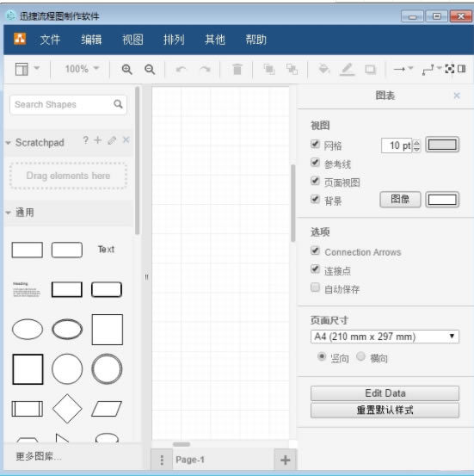
Task: Click the zoom in magnifier icon
Action: (x=126, y=70)
